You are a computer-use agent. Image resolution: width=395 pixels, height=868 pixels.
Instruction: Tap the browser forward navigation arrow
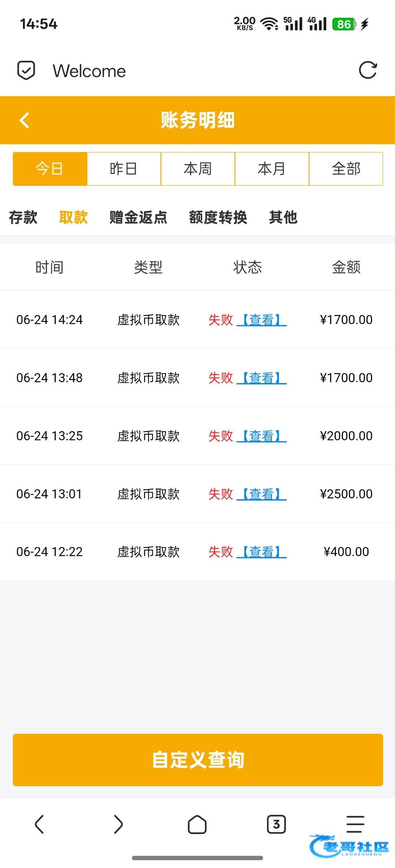(118, 824)
